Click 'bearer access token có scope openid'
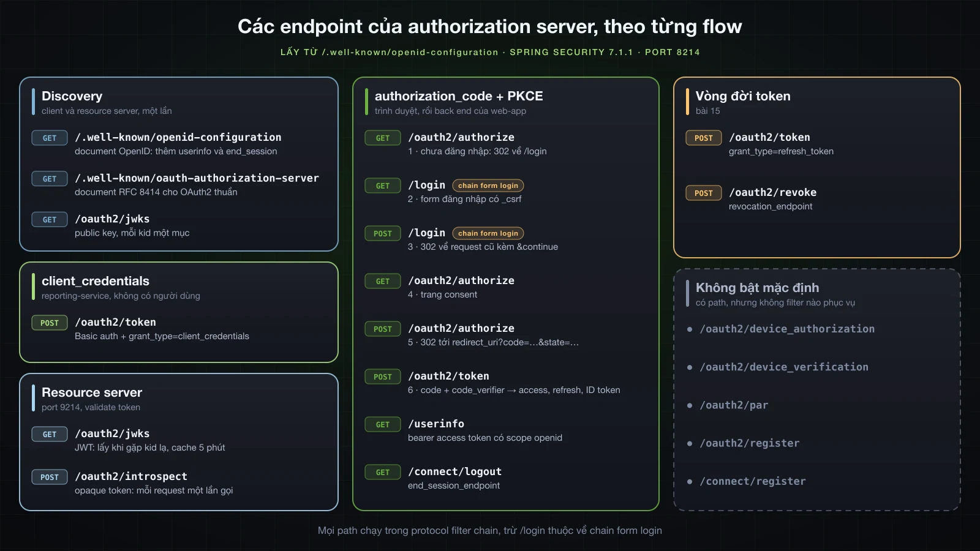980x551 pixels. point(485,438)
